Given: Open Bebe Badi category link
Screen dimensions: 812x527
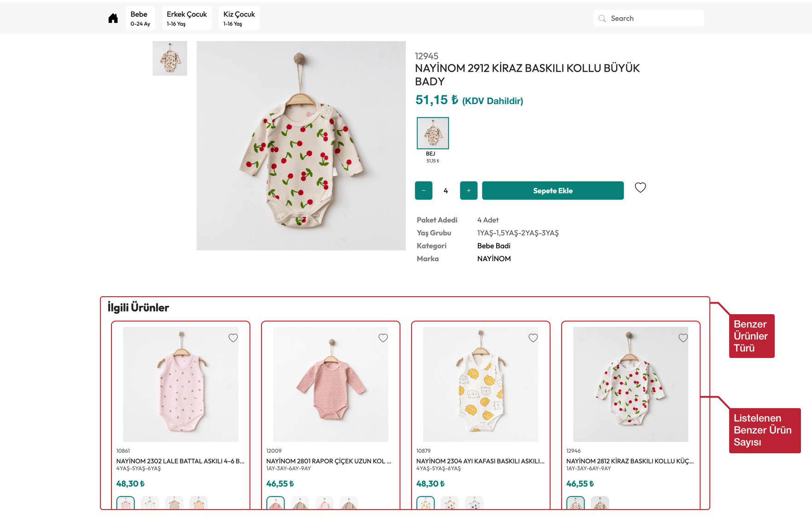Looking at the screenshot, I should [x=493, y=246].
